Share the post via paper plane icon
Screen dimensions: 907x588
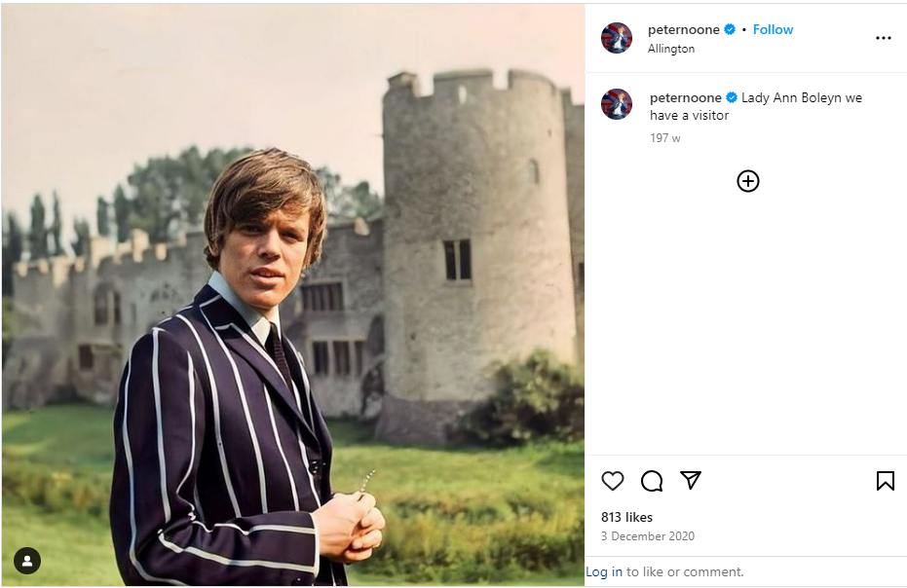tap(691, 481)
